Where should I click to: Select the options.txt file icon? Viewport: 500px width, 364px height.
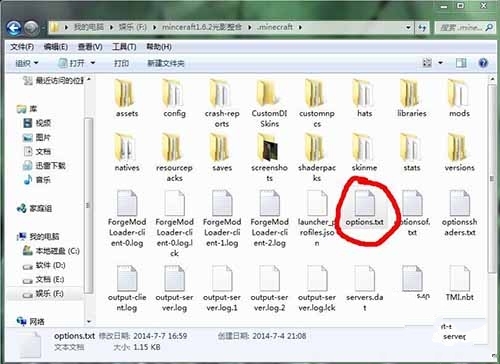[364, 203]
